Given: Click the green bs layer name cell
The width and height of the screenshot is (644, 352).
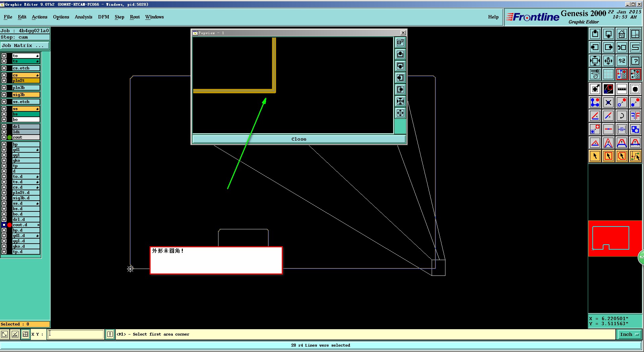Looking at the screenshot, I should click(26, 114).
